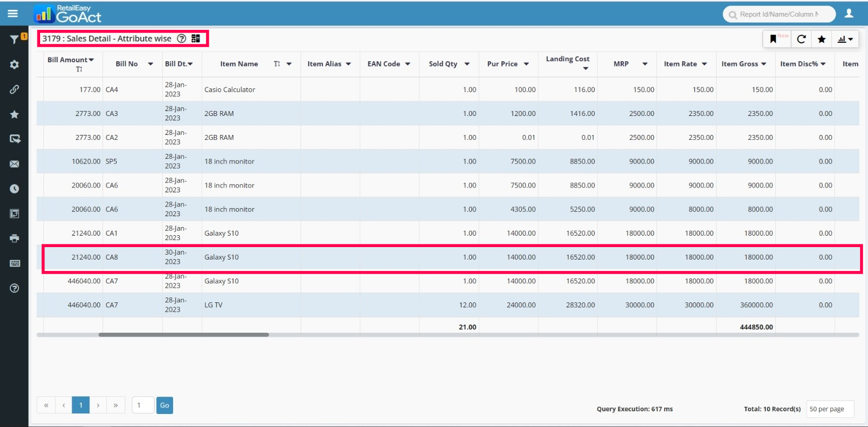The width and height of the screenshot is (868, 427).
Task: Expand the chart type dropdown in toolbar
Action: click(x=845, y=39)
